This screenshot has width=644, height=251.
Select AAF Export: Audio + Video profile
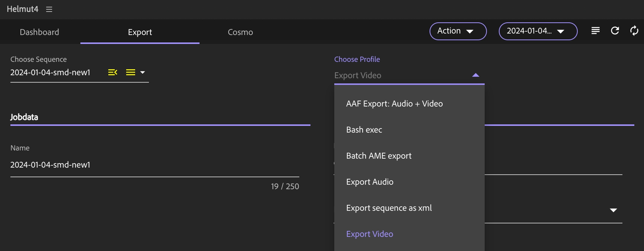pyautogui.click(x=394, y=104)
